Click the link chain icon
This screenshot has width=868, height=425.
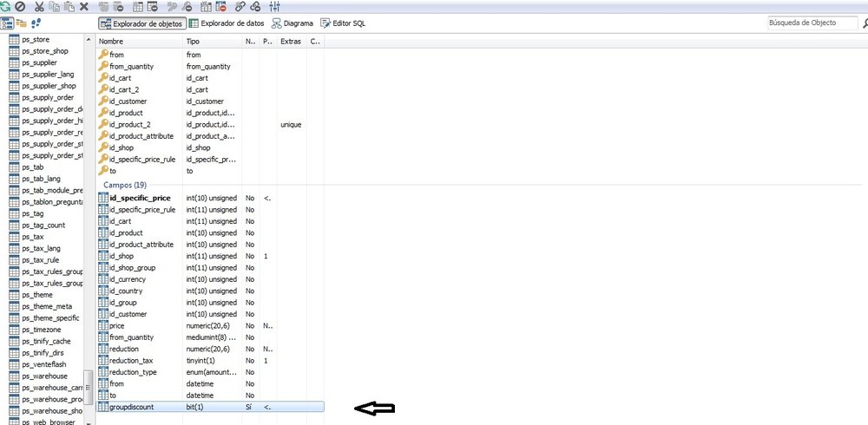click(x=240, y=7)
